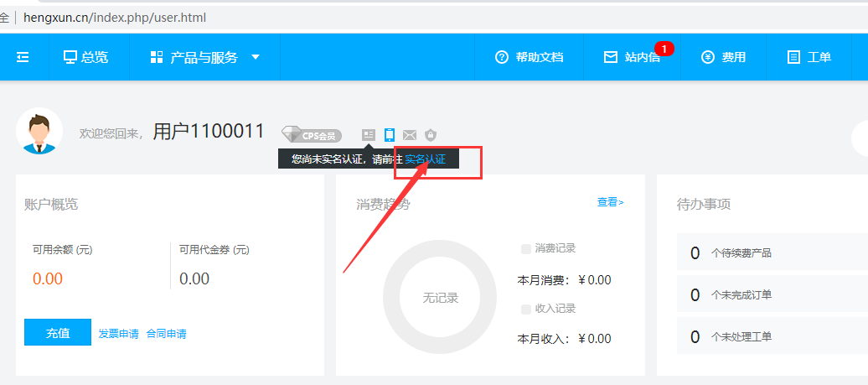Click the security shield icon
Image resolution: width=868 pixels, height=385 pixels.
(431, 135)
